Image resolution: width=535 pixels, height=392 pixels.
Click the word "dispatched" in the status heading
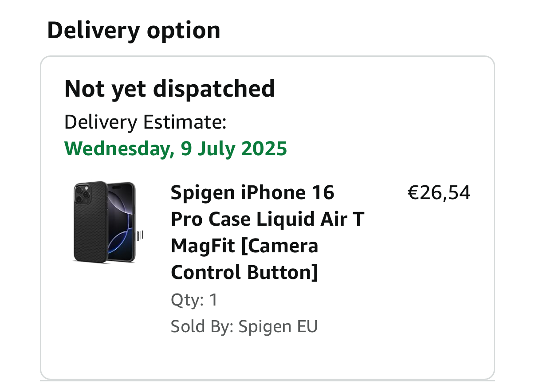214,89
